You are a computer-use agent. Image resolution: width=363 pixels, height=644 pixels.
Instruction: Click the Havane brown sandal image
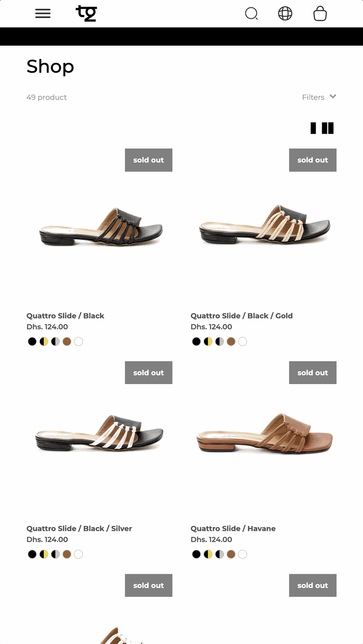coord(264,433)
